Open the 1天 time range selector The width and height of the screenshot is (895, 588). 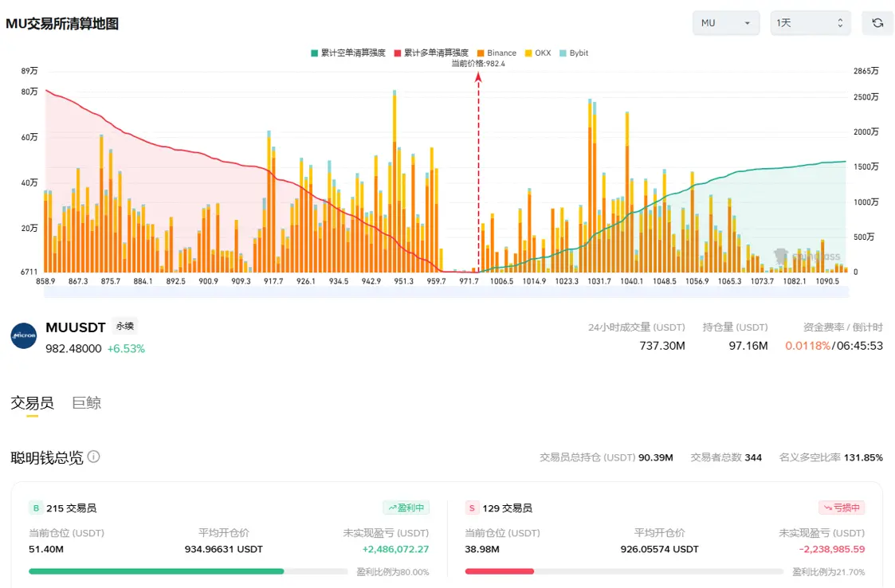click(x=810, y=23)
